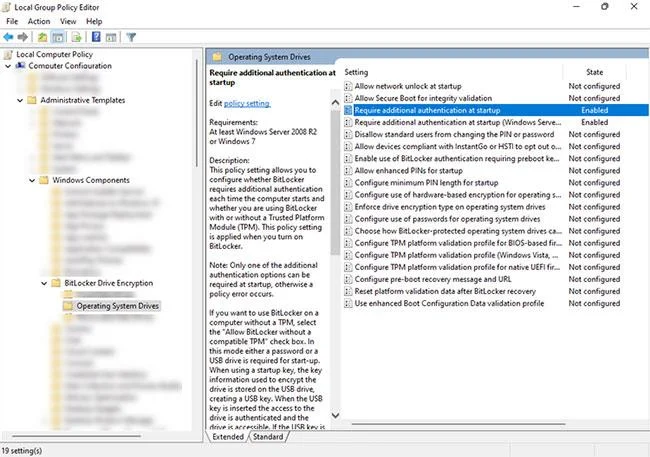Image resolution: width=650 pixels, height=457 pixels.
Task: Click the Filter funnel toolbar icon
Action: click(131, 37)
